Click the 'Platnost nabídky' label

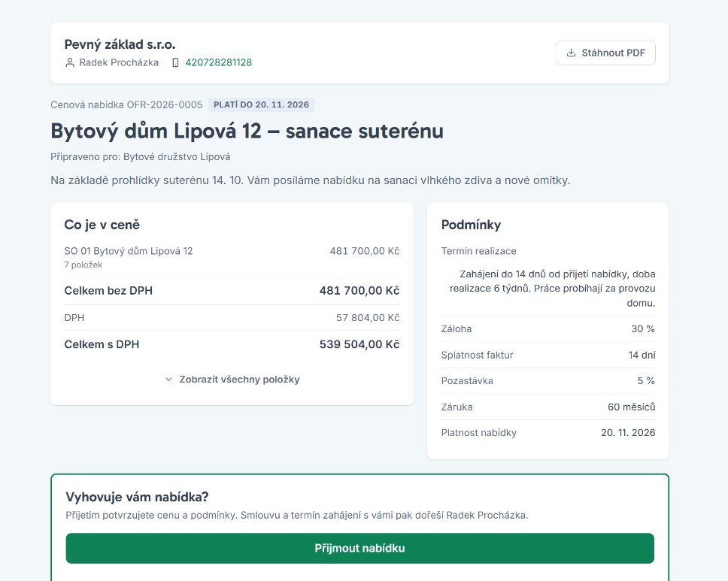tap(478, 433)
